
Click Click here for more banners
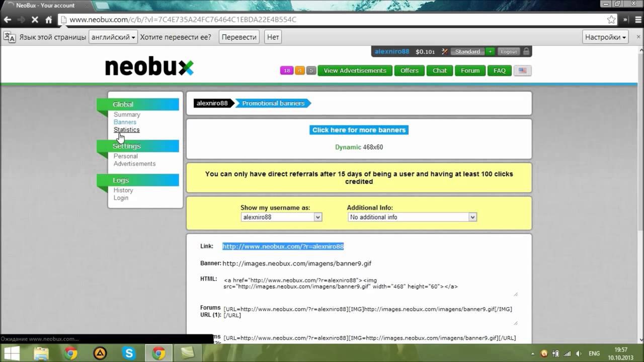point(359,130)
